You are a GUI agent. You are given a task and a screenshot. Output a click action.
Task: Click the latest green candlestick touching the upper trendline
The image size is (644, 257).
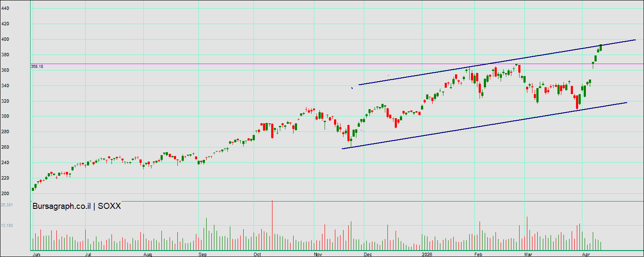(601, 47)
